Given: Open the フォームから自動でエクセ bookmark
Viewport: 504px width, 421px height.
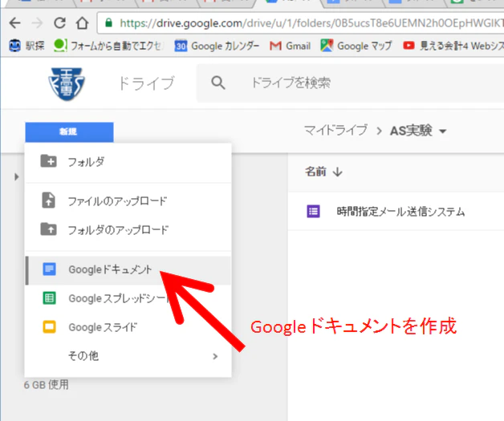Looking at the screenshot, I should tap(108, 46).
